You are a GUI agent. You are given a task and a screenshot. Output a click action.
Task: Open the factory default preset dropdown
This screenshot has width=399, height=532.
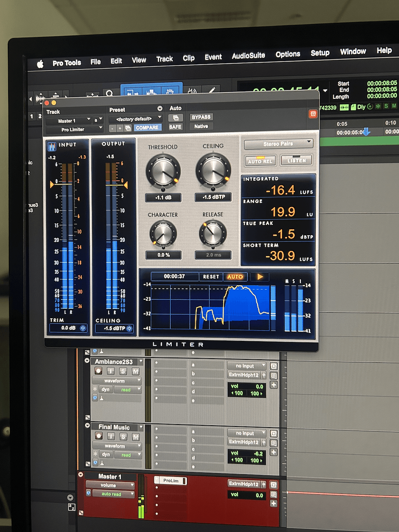click(136, 119)
